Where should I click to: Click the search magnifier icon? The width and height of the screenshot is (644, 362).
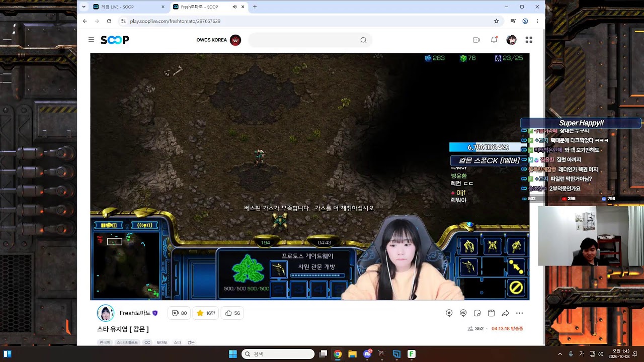[363, 40]
